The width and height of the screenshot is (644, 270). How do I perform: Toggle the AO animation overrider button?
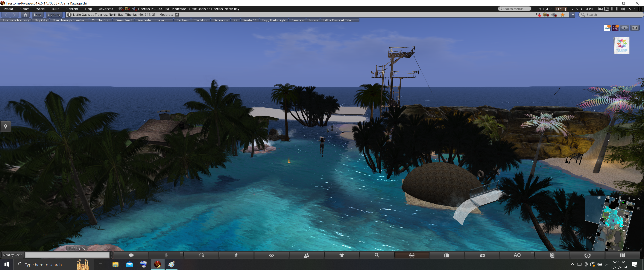click(x=517, y=255)
